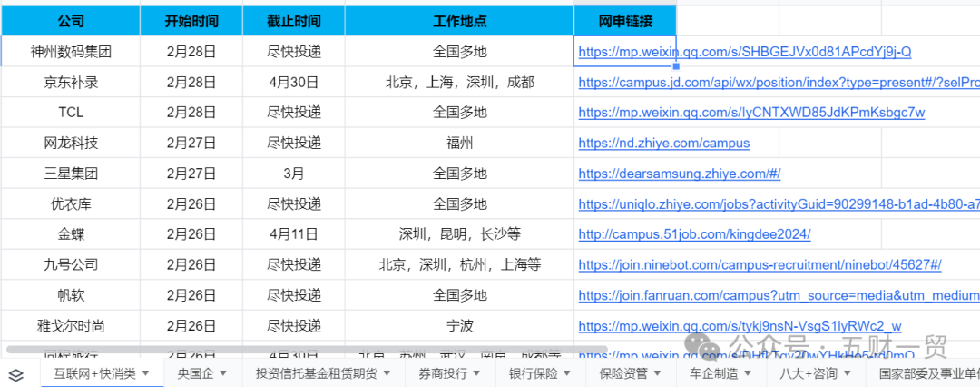
Task: Select the 公司 column header
Action: pos(71,21)
